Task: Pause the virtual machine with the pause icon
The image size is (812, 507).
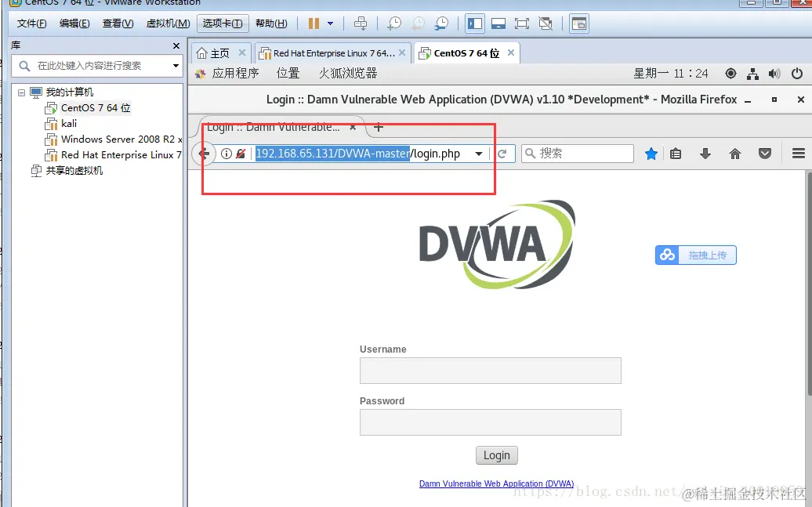Action: tap(314, 24)
